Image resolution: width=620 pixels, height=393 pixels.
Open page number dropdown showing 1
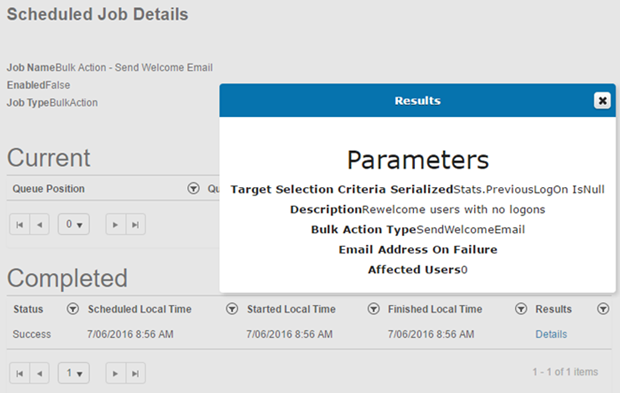pos(74,373)
